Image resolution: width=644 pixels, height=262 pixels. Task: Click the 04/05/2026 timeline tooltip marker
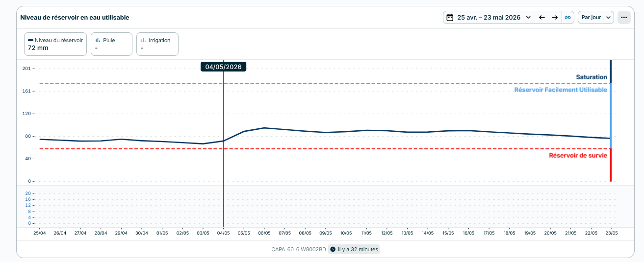click(x=223, y=67)
